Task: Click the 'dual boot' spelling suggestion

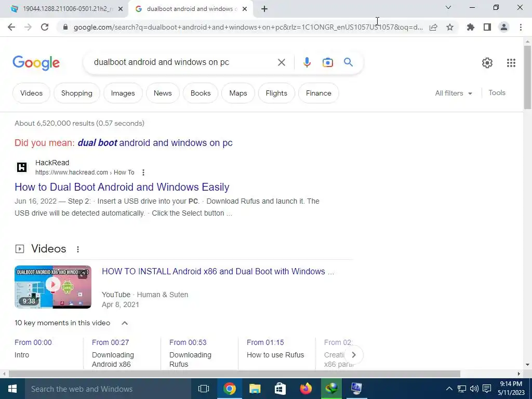Action: pos(155,143)
